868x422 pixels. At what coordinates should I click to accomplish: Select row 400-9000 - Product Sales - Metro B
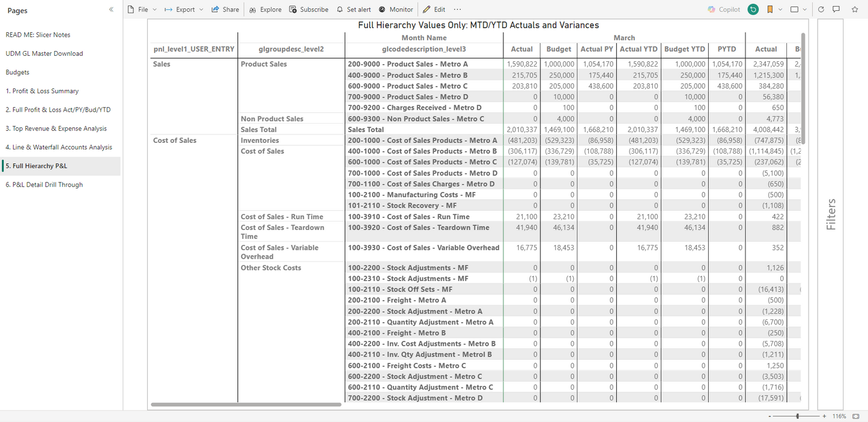pyautogui.click(x=423, y=75)
